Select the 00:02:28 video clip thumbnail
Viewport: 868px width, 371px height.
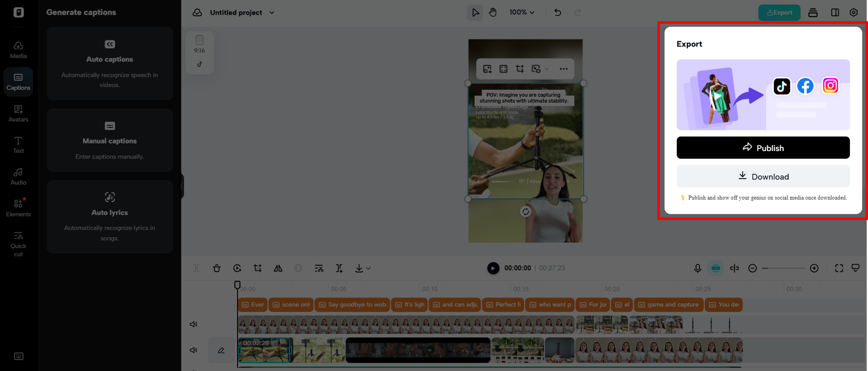264,350
